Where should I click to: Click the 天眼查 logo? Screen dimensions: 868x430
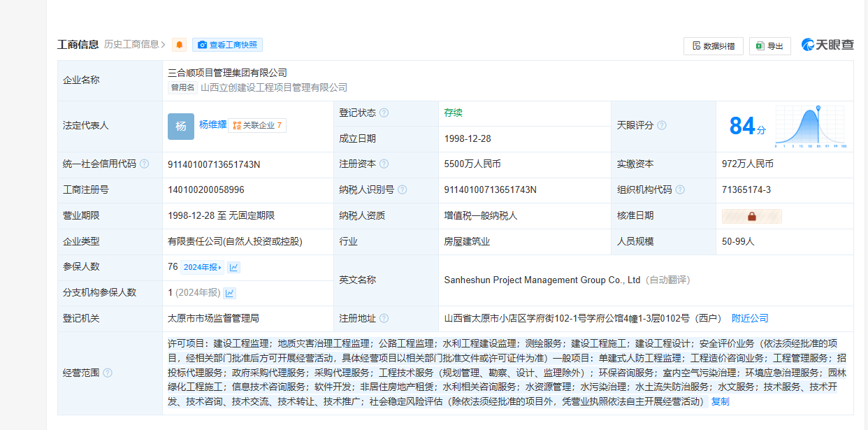pyautogui.click(x=827, y=45)
